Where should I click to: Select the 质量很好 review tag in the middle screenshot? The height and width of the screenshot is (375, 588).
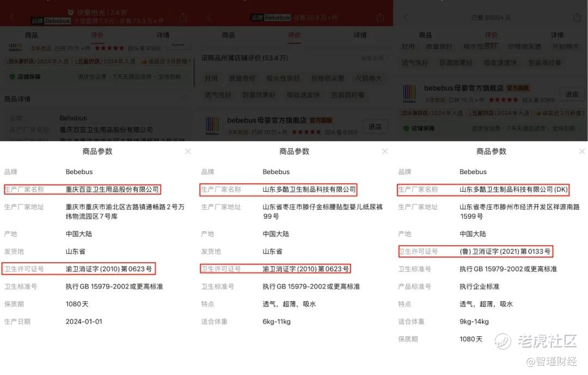[242, 78]
